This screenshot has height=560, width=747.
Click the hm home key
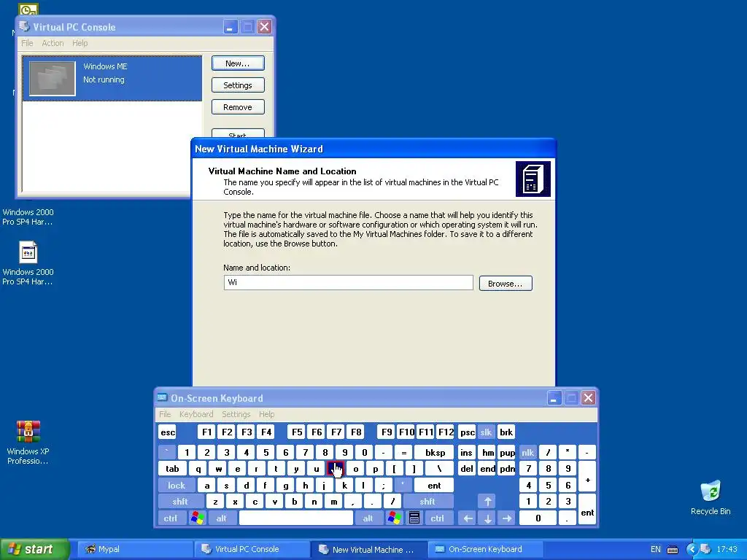(x=487, y=452)
